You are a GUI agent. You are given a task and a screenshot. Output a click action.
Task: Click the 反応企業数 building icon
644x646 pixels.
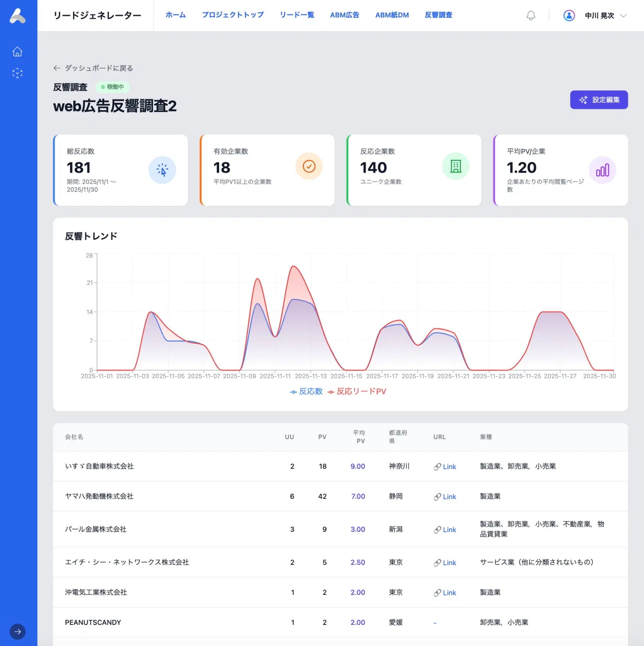coord(456,166)
